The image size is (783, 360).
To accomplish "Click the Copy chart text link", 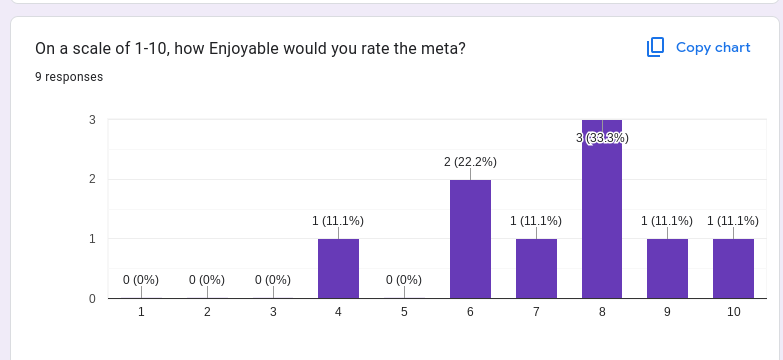I will 713,47.
